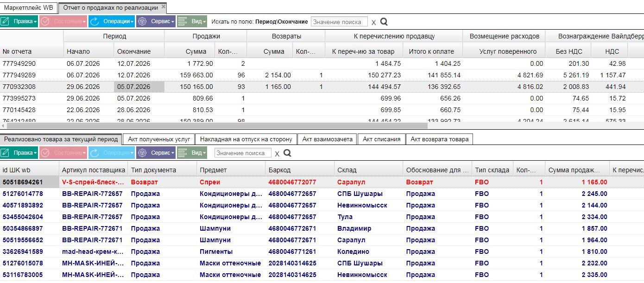Switch to Акт списания tab
The image size is (644, 283).
382,139
